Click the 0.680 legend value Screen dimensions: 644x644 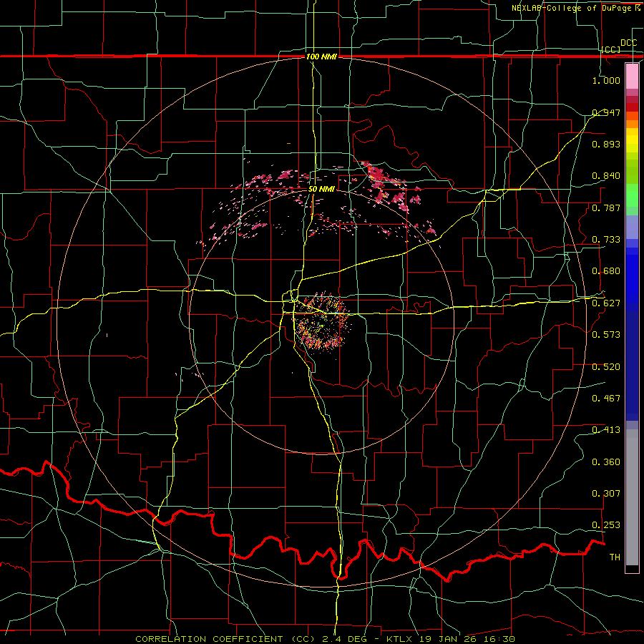[606, 270]
